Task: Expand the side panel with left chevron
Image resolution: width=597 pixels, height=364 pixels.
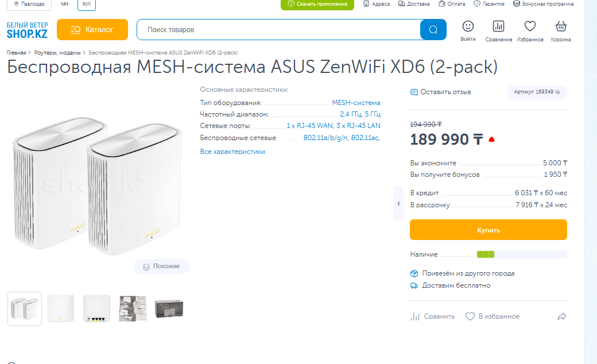Action: [x=398, y=203]
